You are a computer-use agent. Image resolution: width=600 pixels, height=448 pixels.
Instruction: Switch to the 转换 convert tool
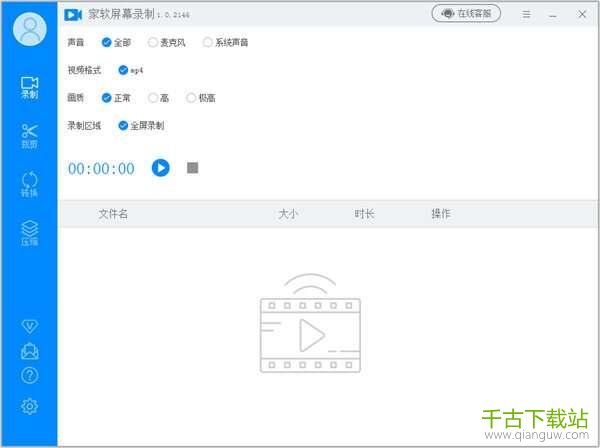click(29, 185)
